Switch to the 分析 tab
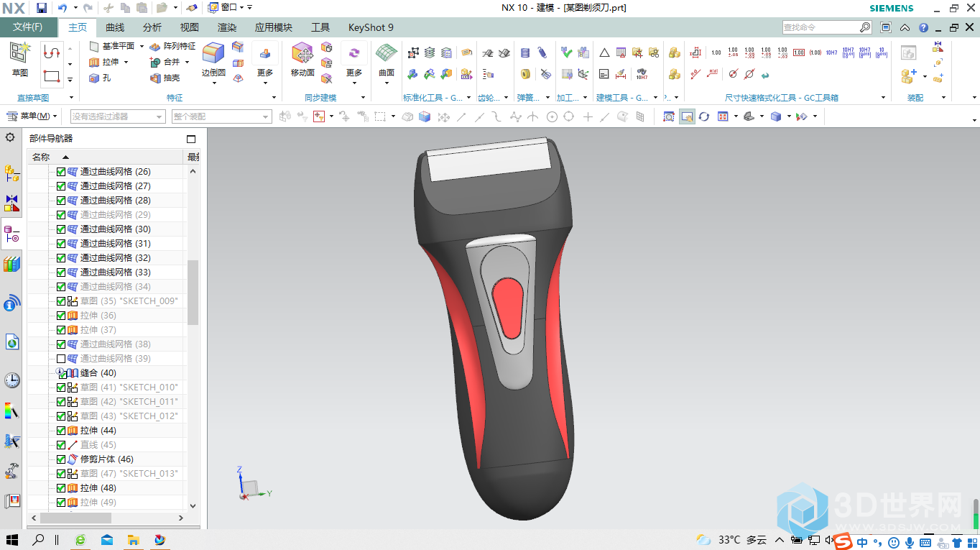Image resolution: width=980 pixels, height=550 pixels. (x=152, y=27)
